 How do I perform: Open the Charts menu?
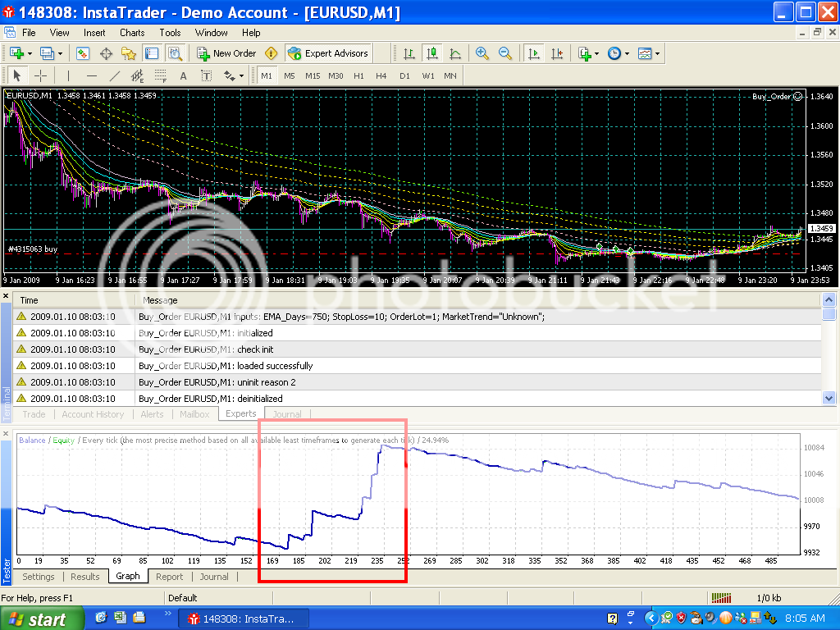(x=132, y=33)
